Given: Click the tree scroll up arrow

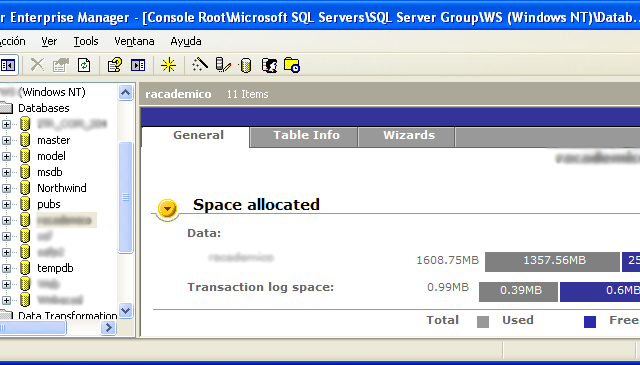Looking at the screenshot, I should [125, 93].
